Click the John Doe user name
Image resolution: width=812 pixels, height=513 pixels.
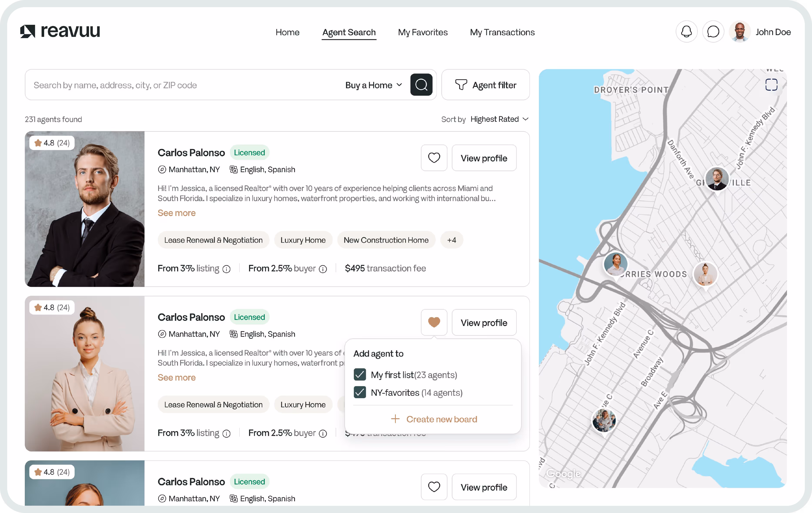click(x=773, y=32)
